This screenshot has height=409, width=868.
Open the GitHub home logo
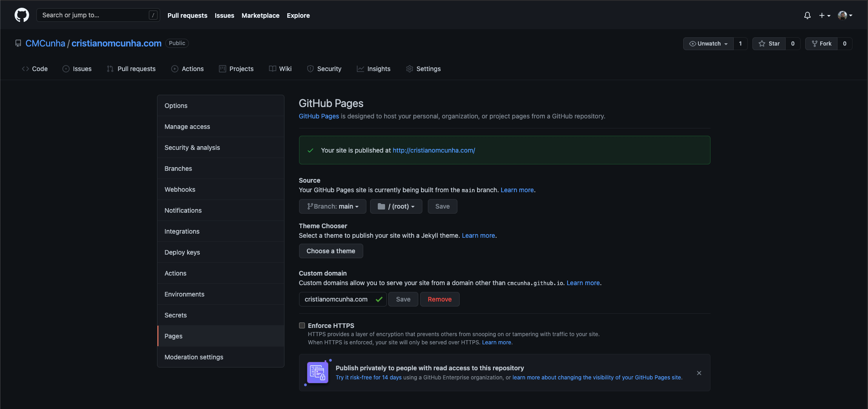click(22, 15)
